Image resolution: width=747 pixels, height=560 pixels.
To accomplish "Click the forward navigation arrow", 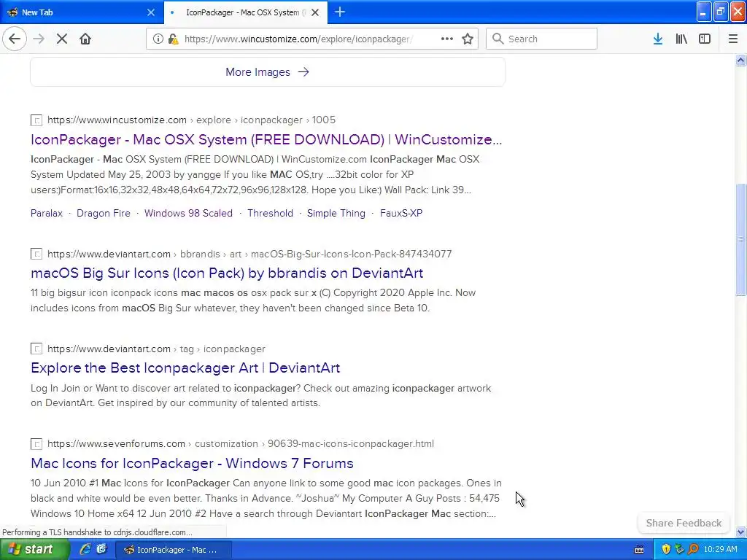I will coord(39,39).
